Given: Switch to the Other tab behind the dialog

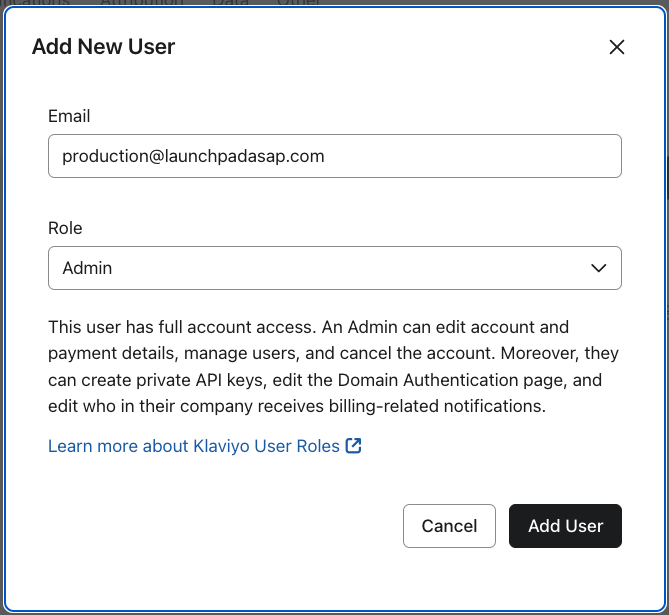Looking at the screenshot, I should (300, 3).
